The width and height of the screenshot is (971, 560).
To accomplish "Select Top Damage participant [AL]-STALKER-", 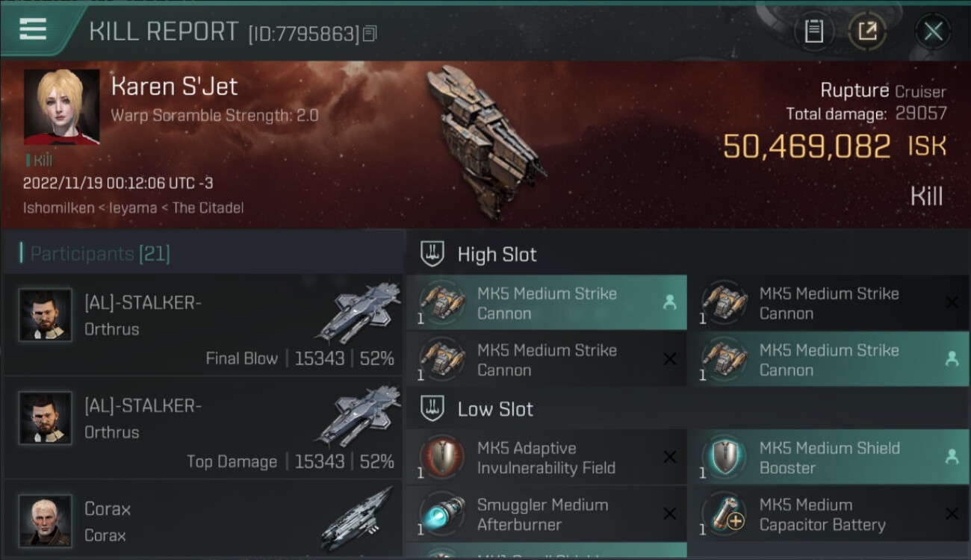I will coord(203,428).
